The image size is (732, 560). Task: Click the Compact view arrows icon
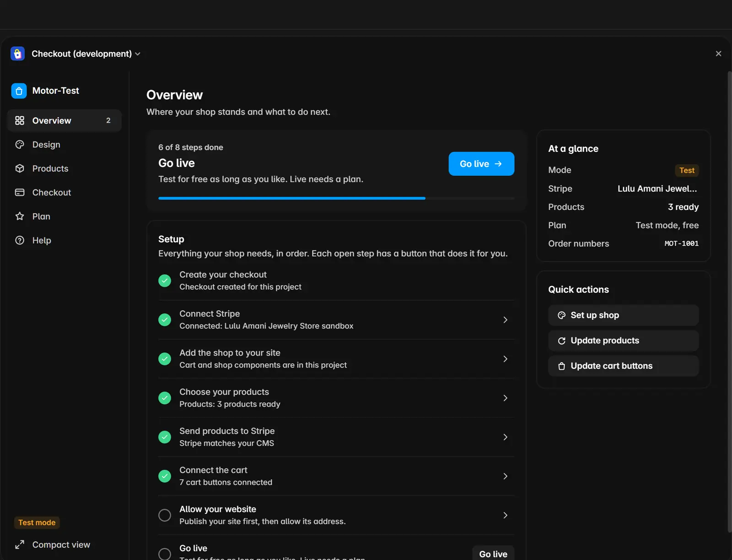click(20, 544)
